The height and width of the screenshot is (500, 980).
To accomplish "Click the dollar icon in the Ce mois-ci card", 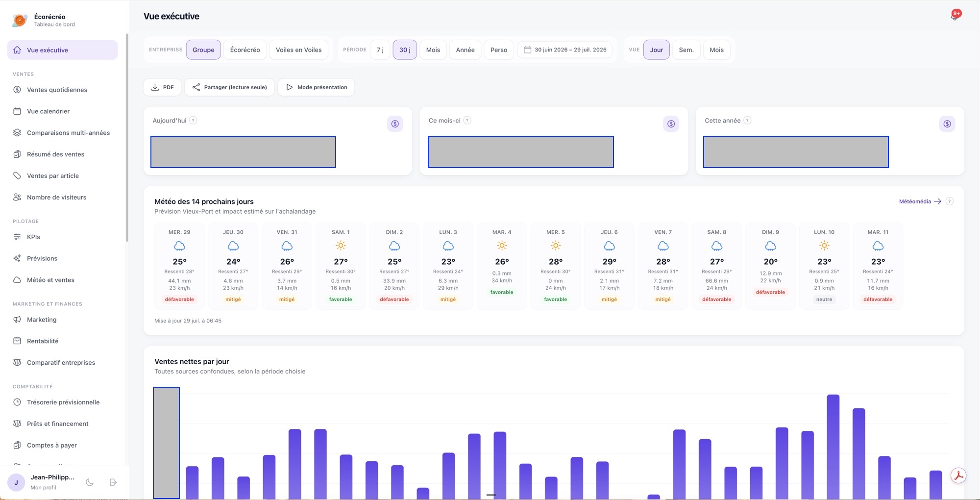I will click(x=671, y=124).
